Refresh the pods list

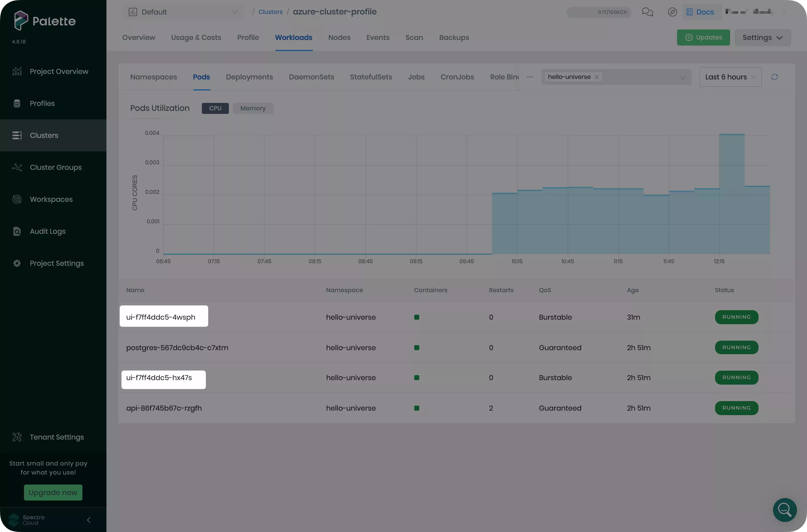pos(775,77)
